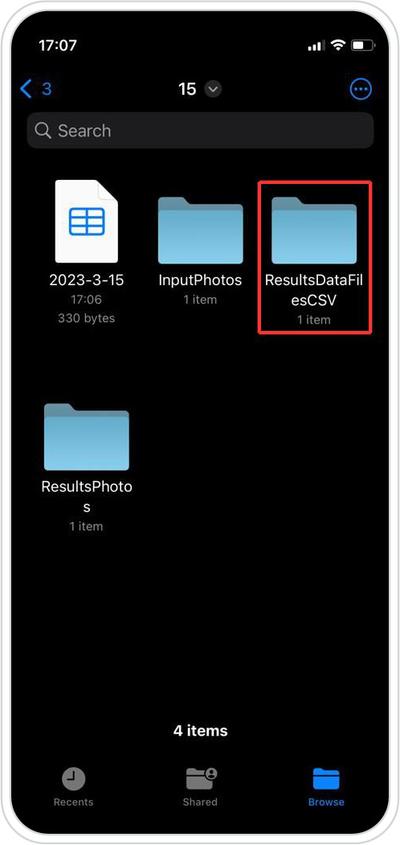Switch to the Shared tab label
This screenshot has height=845, width=400.
tap(200, 802)
